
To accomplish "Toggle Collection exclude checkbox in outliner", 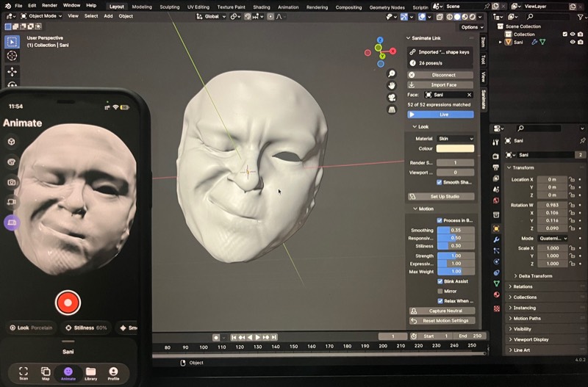I will (x=564, y=34).
